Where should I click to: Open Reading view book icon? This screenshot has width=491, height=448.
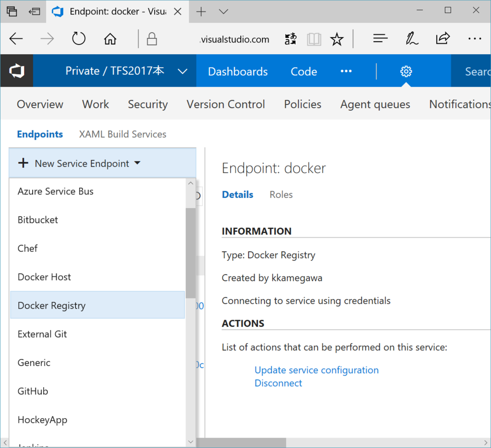click(314, 39)
